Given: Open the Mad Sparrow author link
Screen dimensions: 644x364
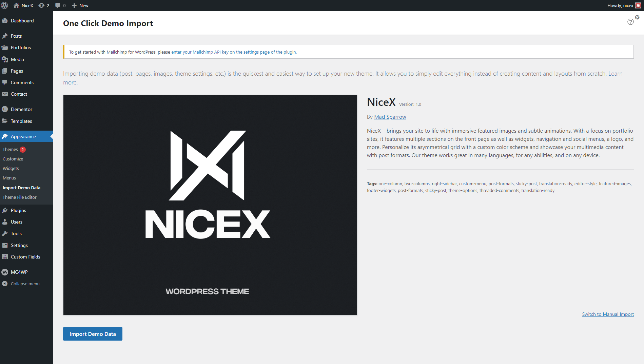Looking at the screenshot, I should 390,117.
